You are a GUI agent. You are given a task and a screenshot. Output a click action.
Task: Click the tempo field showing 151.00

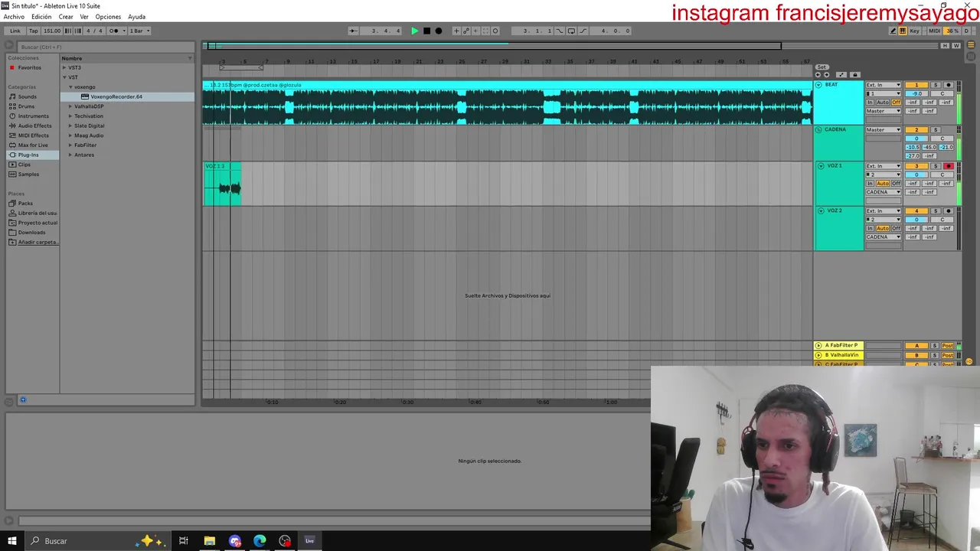[52, 31]
